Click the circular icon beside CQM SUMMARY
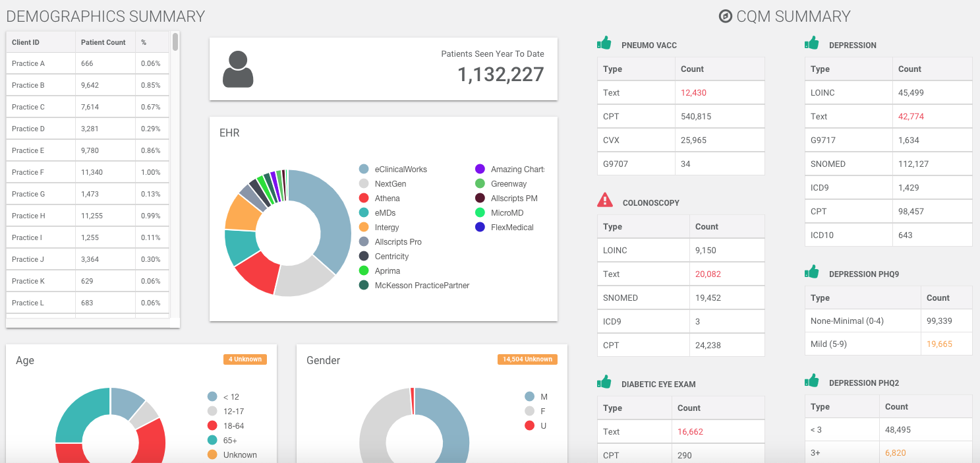This screenshot has height=463, width=980. pos(724,16)
